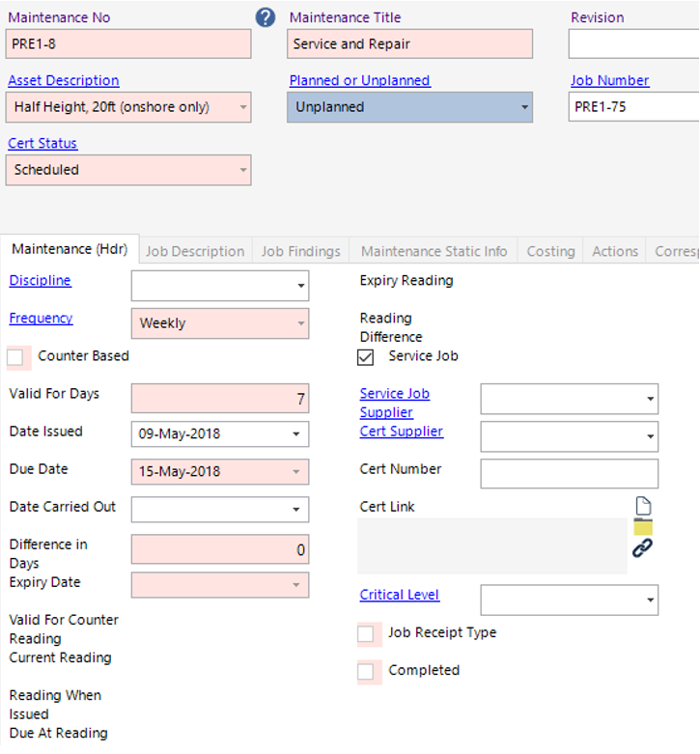Go to the Job Findings tab
The width and height of the screenshot is (700, 754).
coord(300,251)
